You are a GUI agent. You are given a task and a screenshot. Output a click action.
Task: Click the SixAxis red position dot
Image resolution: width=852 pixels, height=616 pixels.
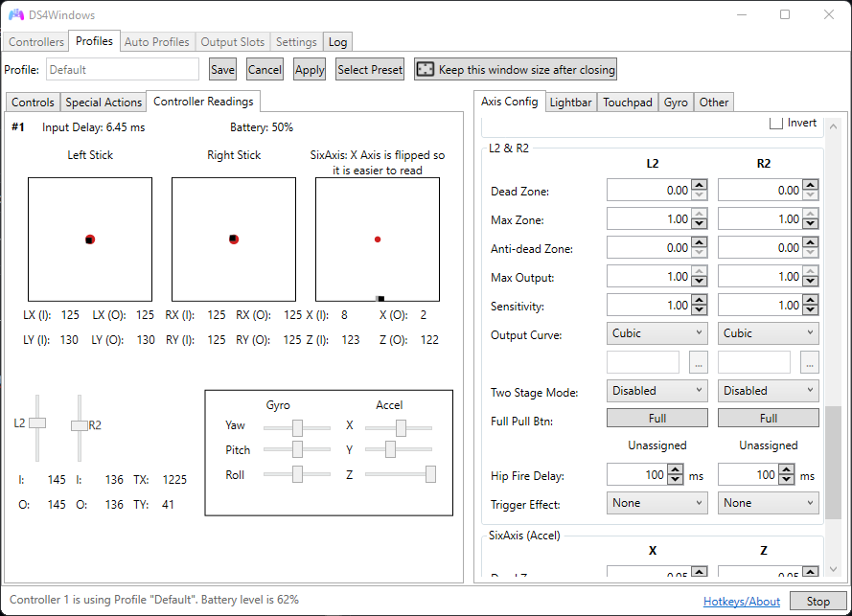[x=378, y=240]
